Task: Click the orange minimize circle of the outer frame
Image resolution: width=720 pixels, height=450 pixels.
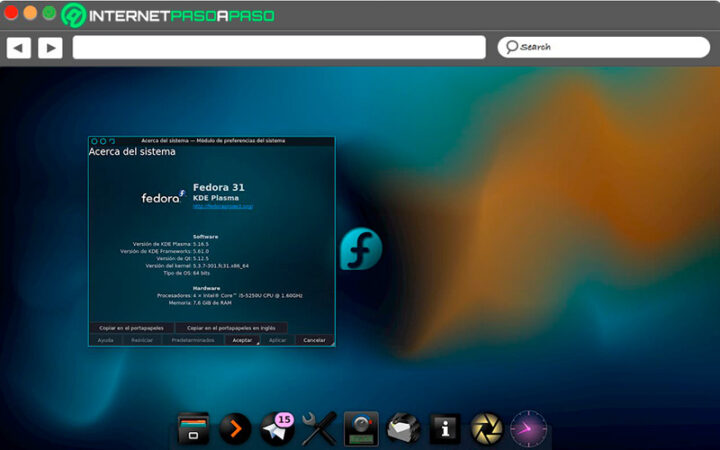Action: [30, 12]
